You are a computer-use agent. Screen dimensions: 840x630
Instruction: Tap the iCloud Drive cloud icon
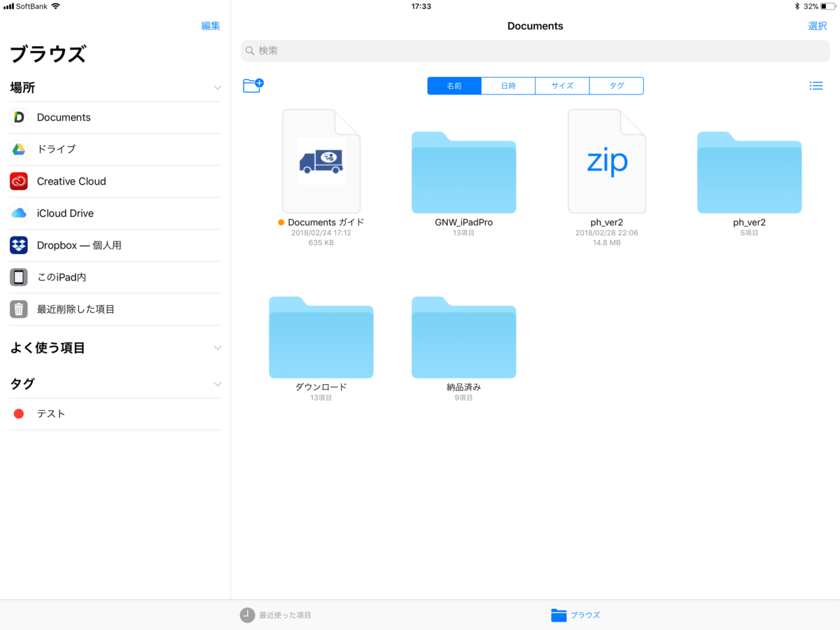coord(19,213)
